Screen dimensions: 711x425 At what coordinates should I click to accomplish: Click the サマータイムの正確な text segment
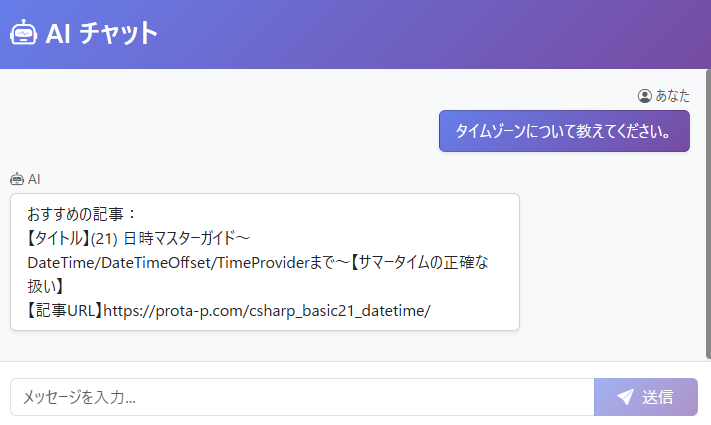430,262
